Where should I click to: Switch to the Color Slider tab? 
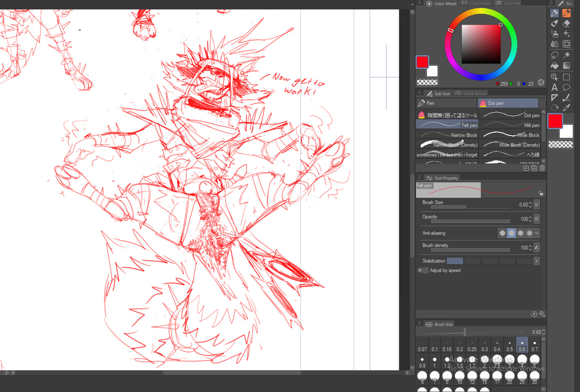pyautogui.click(x=476, y=3)
